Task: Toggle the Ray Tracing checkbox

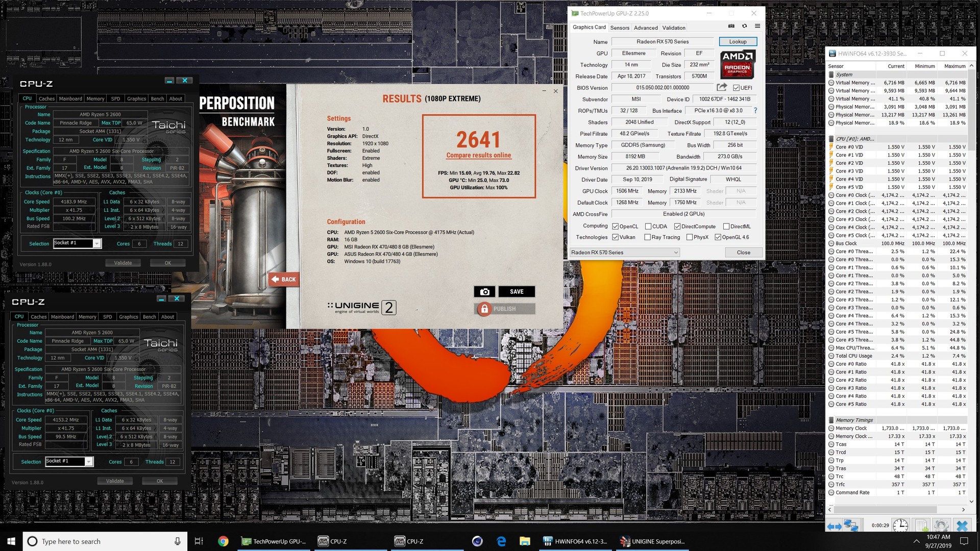Action: (x=647, y=237)
